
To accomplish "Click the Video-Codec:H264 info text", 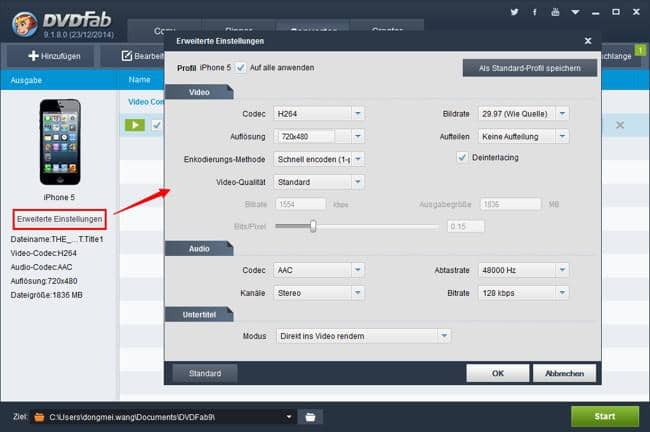I will point(44,253).
